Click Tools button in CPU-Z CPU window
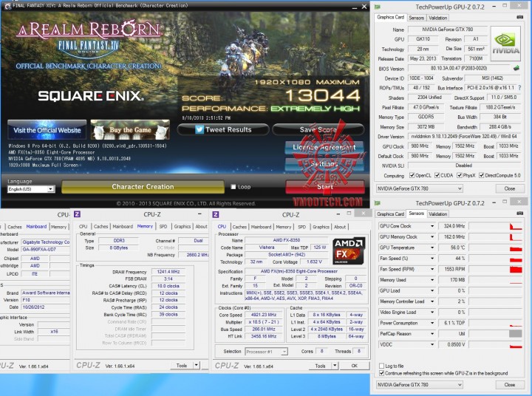Viewport: 532px width, 396px height. 320,366
